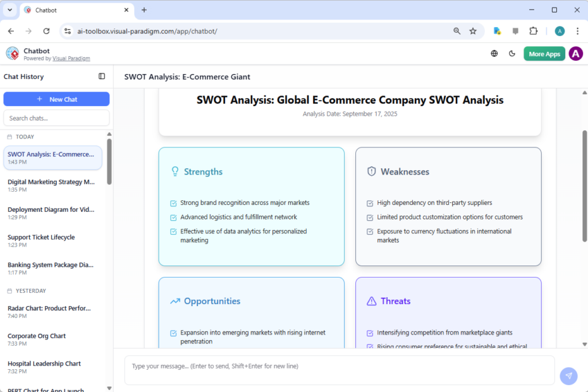Image resolution: width=588 pixels, height=392 pixels.
Task: Click the warning triangle icon beside Threats
Action: [371, 301]
